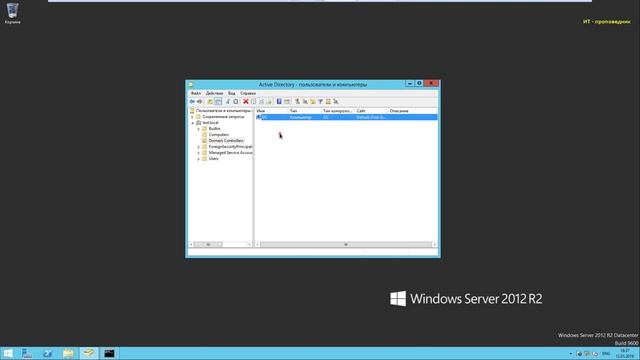Open the Действие menu
This screenshot has width=640, height=360.
tap(214, 93)
